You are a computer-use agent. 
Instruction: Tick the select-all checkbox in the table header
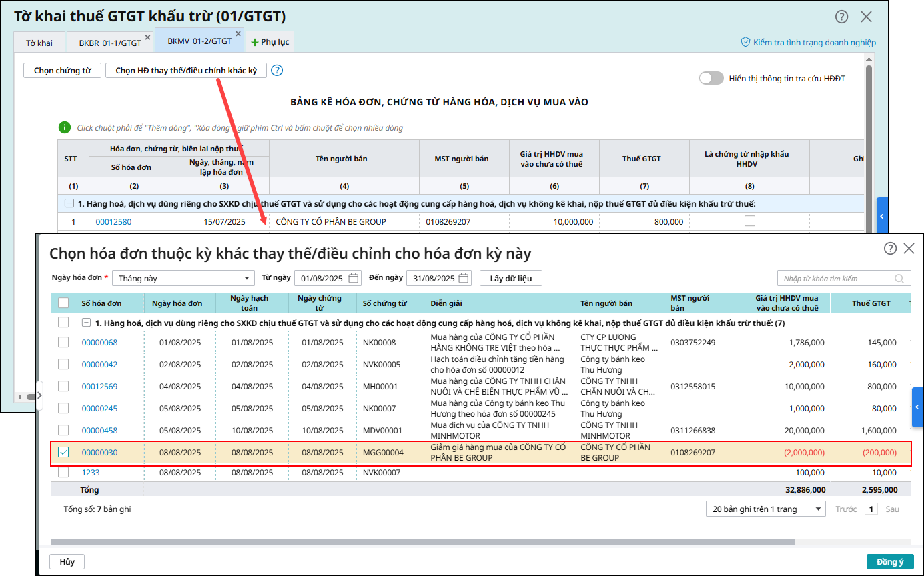(63, 303)
